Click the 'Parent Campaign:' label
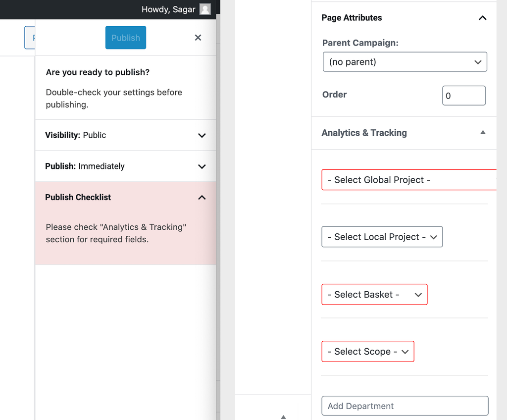Viewport: 507px width, 420px height. coord(360,43)
